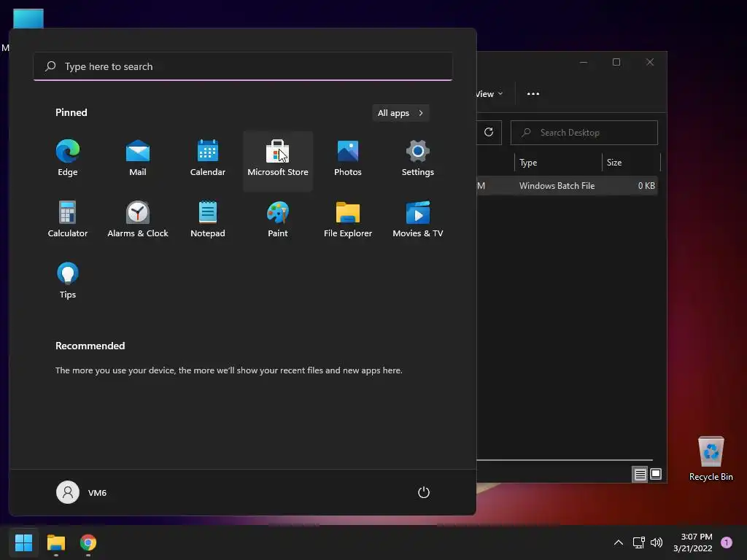The image size is (747, 560).
Task: Show hidden system tray icons
Action: [619, 542]
